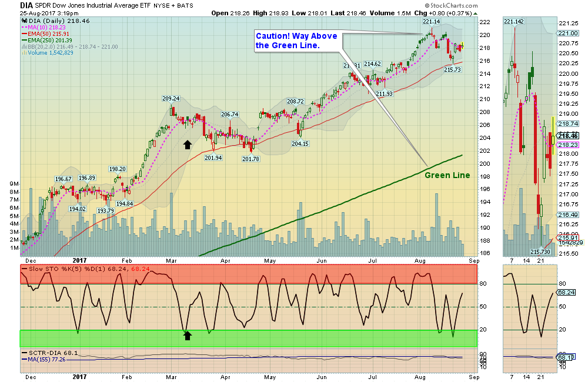
Task: Click the 201.94 price label
Action: tap(213, 158)
